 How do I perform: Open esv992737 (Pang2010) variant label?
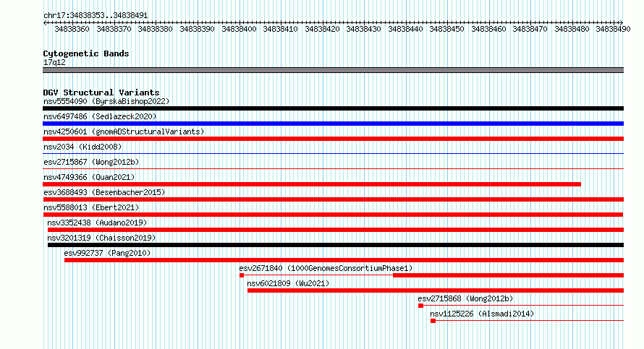pyautogui.click(x=107, y=253)
